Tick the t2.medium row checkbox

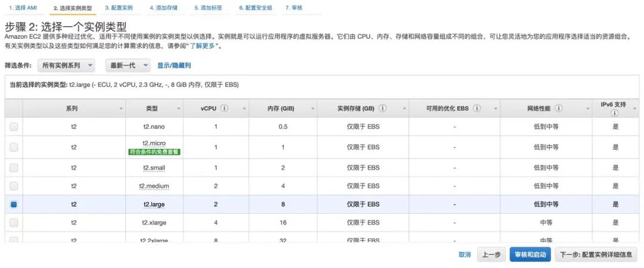[14, 186]
